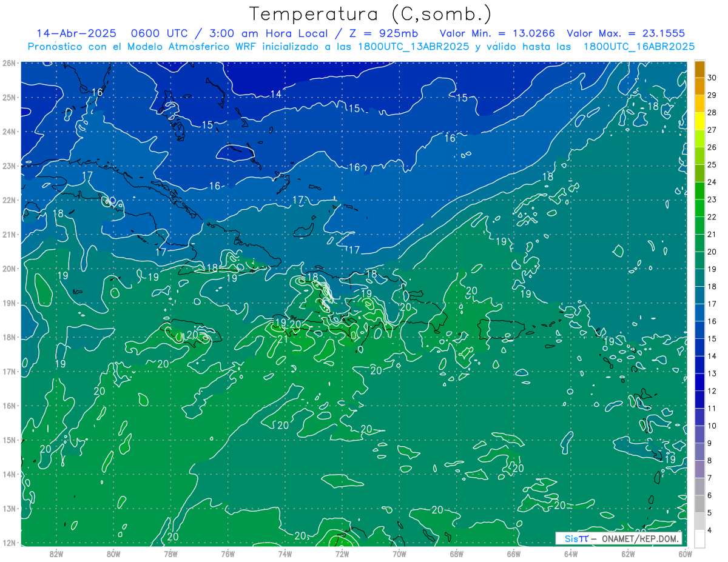Click the '21' contour label on map
The width and height of the screenshot is (728, 562).
[x=283, y=338]
